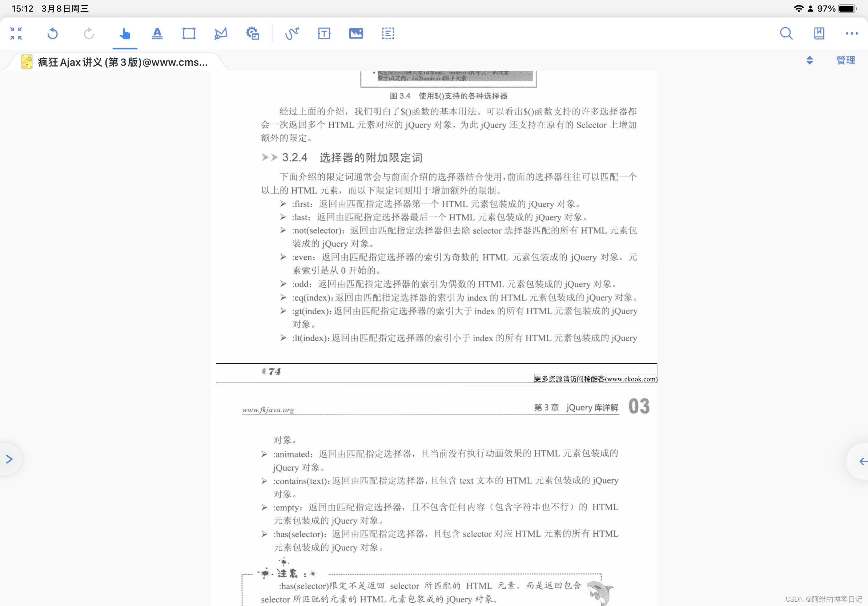
Task: Select the shape drawing tool
Action: tap(221, 33)
